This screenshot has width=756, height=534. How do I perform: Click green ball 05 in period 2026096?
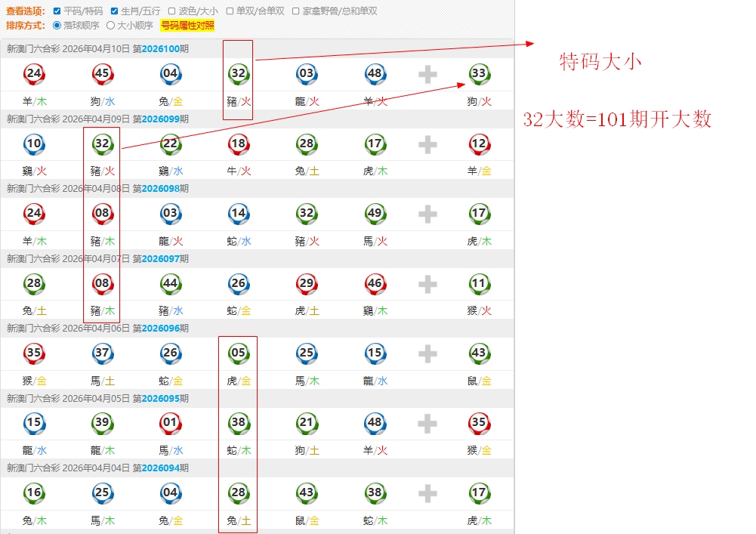tap(239, 353)
